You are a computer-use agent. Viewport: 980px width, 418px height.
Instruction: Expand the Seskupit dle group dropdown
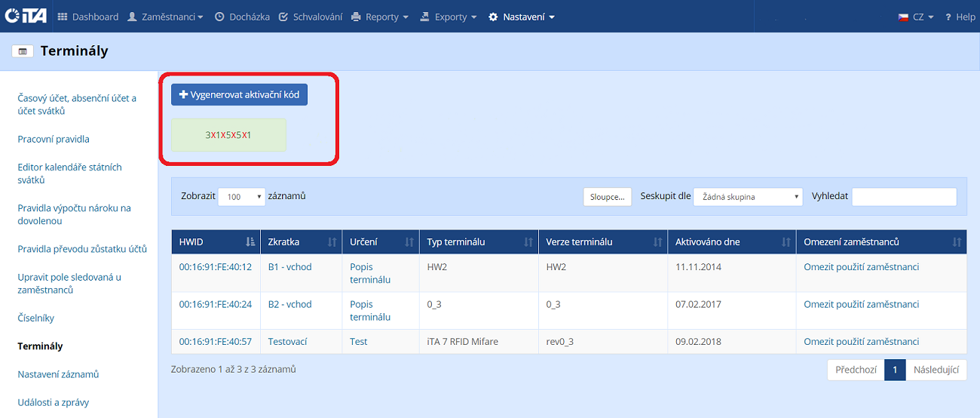[x=747, y=197]
